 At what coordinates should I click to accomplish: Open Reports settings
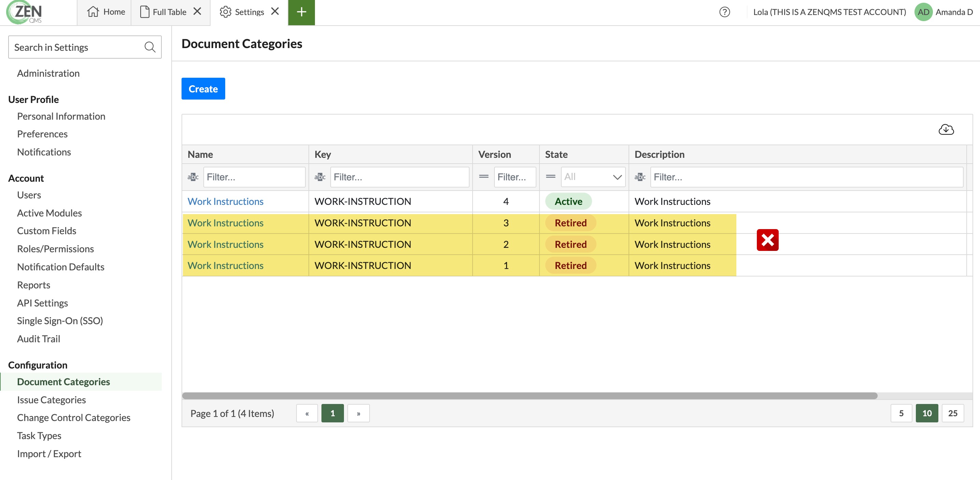(x=33, y=285)
